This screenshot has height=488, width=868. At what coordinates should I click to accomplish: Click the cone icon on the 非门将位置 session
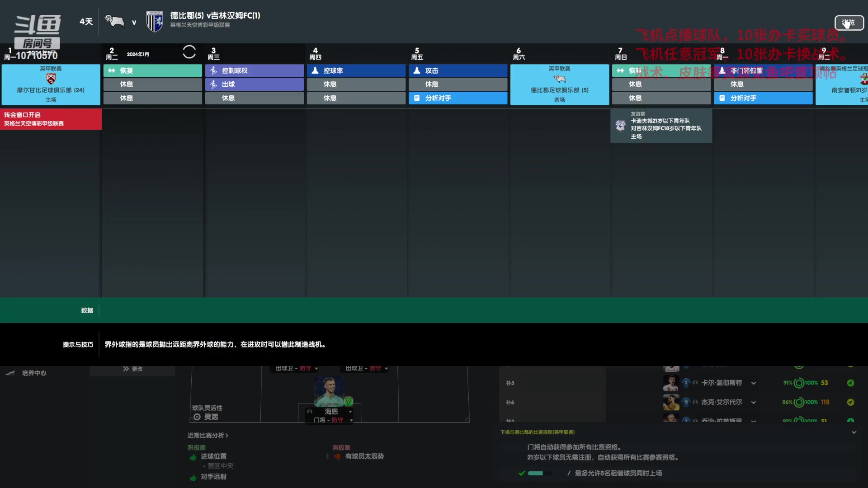[x=722, y=70]
